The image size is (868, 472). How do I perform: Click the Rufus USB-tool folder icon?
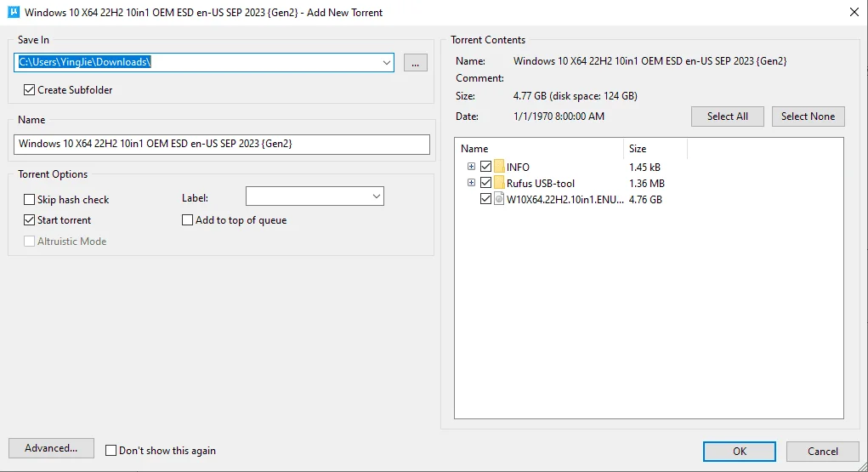click(499, 183)
